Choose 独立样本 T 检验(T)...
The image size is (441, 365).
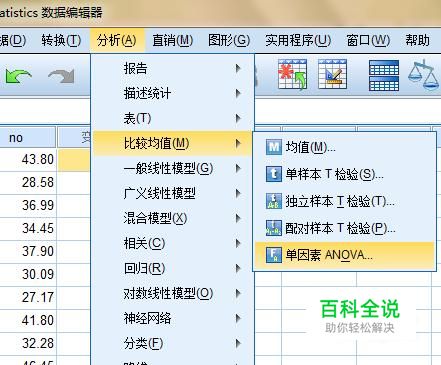coord(344,201)
